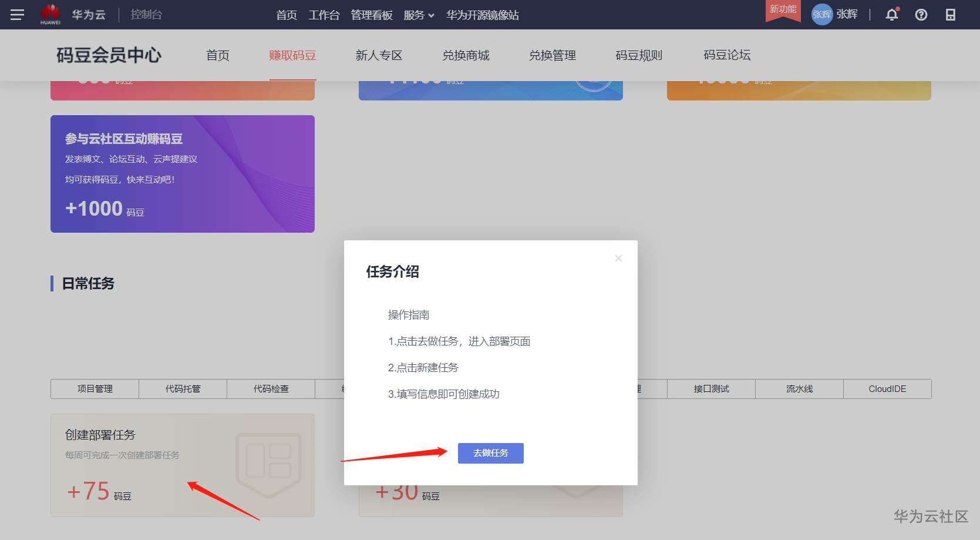Click the 张辉 user avatar

coord(822,15)
